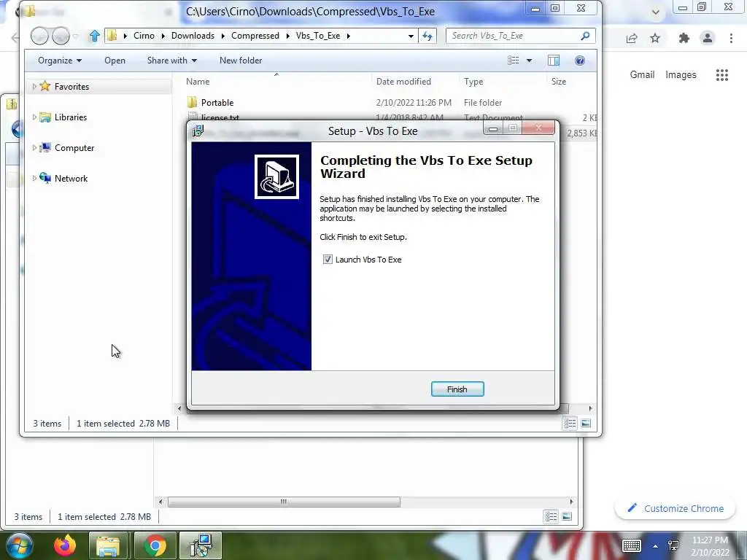The height and width of the screenshot is (560, 747).
Task: Open the Images link in Chrome
Action: pyautogui.click(x=681, y=75)
